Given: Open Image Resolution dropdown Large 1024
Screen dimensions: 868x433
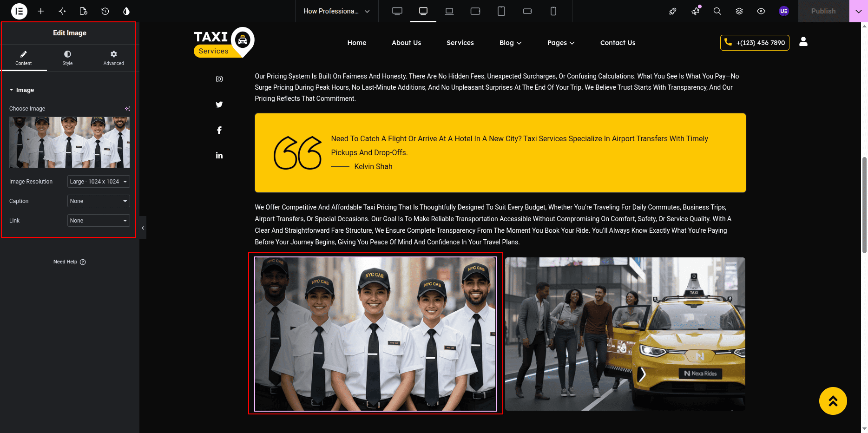Looking at the screenshot, I should 99,182.
